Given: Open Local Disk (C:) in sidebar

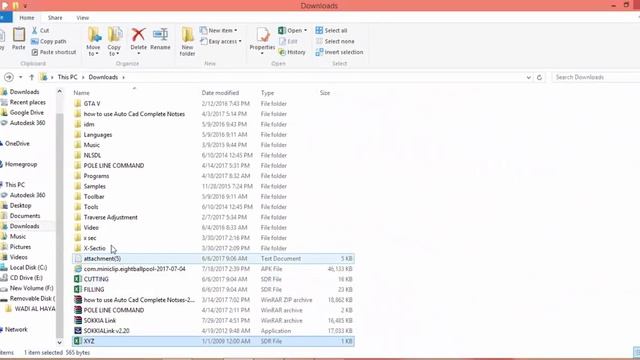Looking at the screenshot, I should tap(28, 268).
